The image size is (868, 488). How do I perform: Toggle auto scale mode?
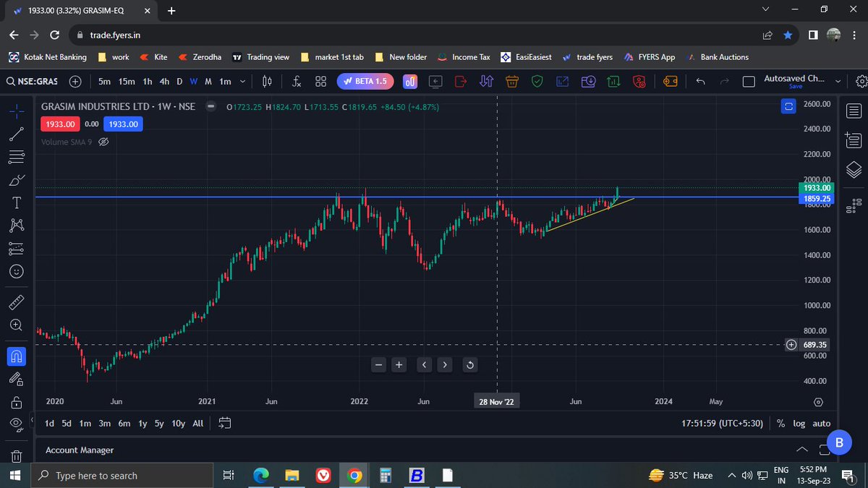point(822,423)
